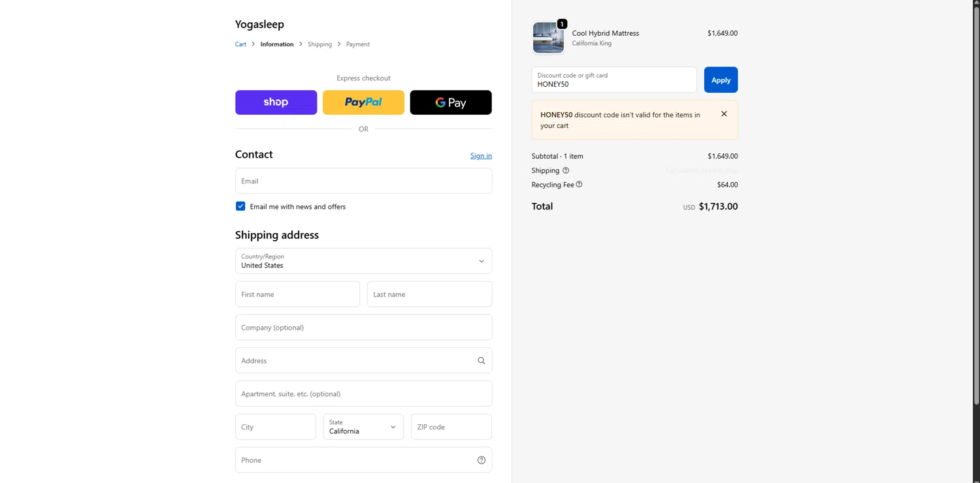Pay with Shop Pay express button

tap(276, 102)
